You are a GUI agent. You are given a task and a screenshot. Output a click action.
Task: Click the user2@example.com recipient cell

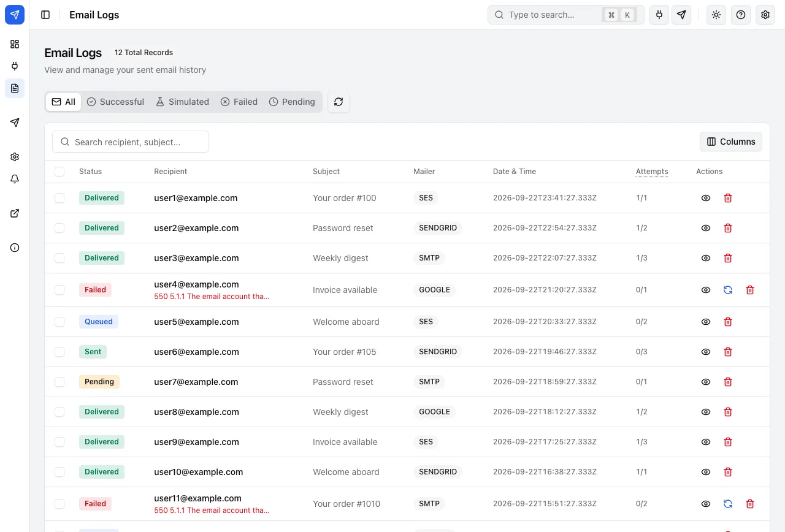click(x=196, y=228)
